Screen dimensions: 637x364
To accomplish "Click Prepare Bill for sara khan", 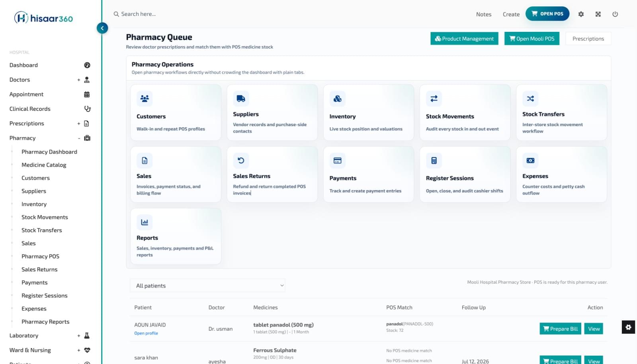I will 560,360.
